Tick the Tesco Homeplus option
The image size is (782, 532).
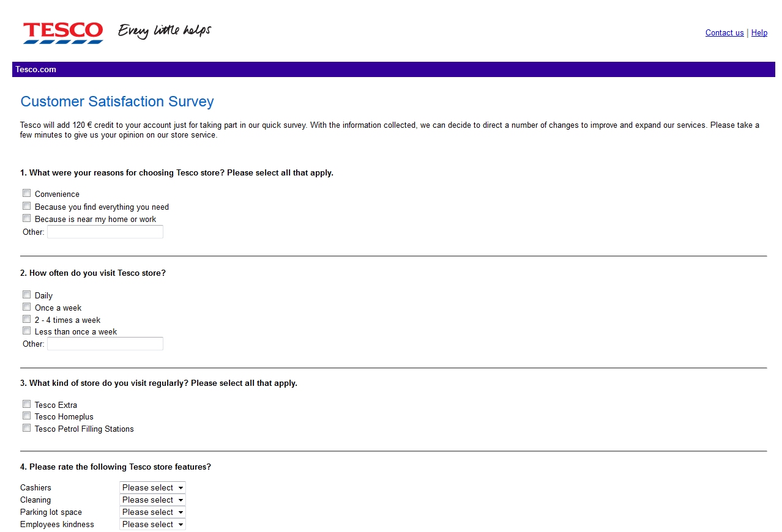click(27, 416)
